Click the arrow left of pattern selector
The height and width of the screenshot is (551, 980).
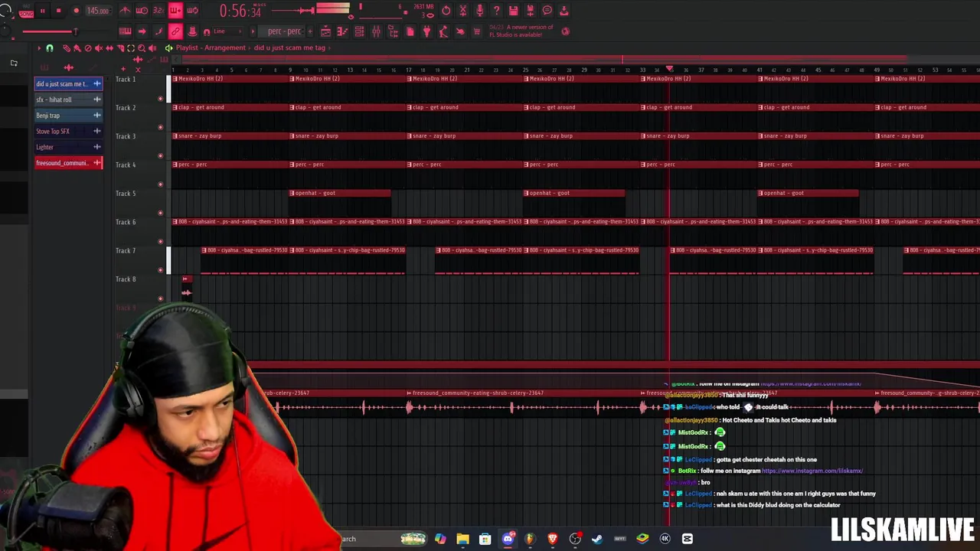tap(253, 31)
